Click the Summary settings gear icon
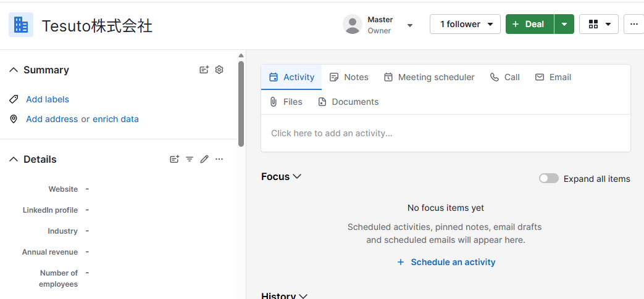Screen dimensions: 644x299 tap(219, 70)
